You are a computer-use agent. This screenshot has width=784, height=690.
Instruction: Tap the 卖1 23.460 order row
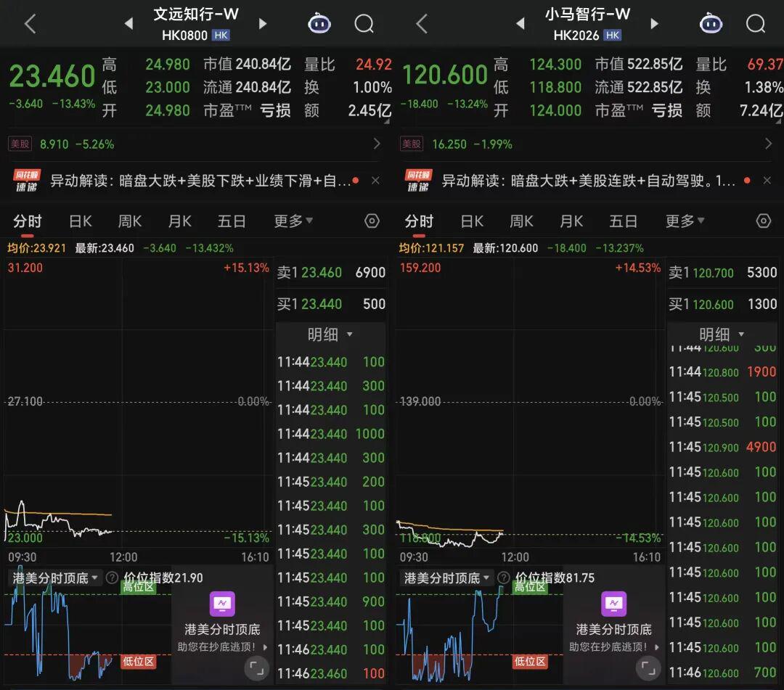point(330,273)
